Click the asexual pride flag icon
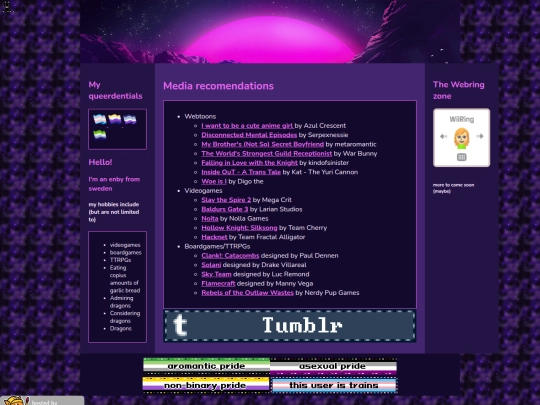540x405 pixels. (x=130, y=120)
